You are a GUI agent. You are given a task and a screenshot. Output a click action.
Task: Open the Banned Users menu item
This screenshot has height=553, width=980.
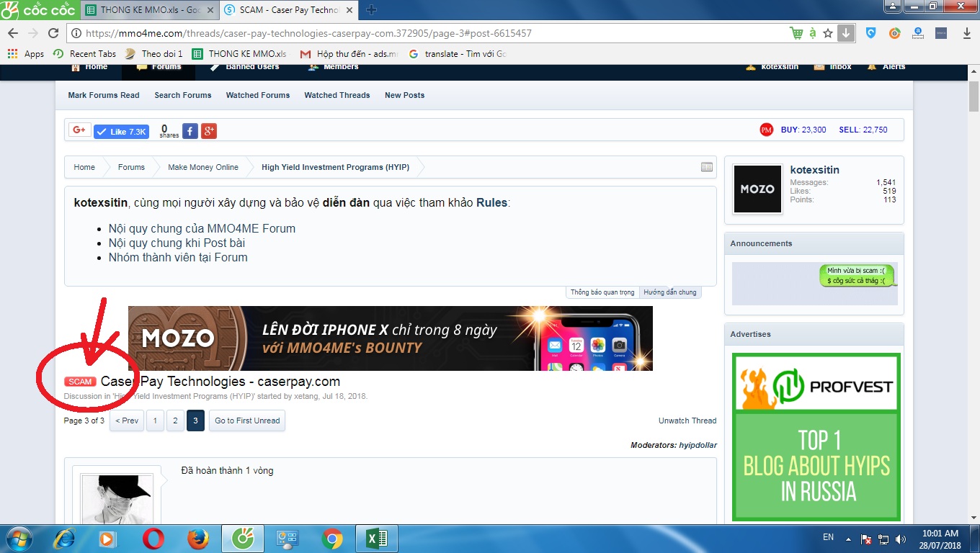245,67
